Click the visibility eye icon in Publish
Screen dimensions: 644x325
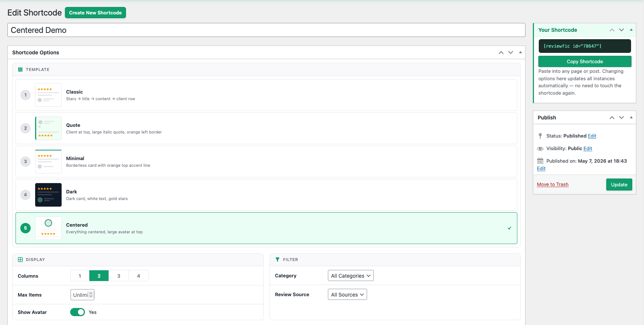point(540,149)
